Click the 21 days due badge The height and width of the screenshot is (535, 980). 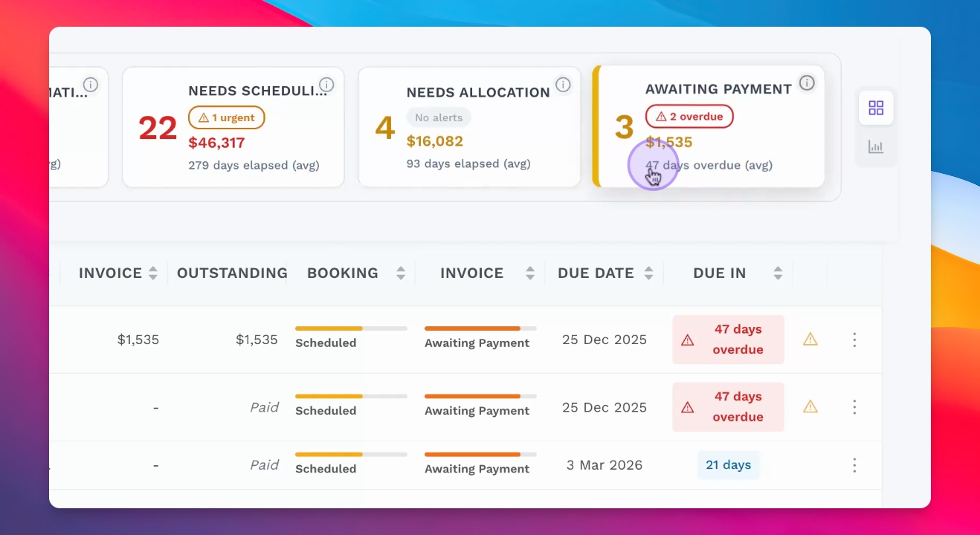(x=728, y=465)
